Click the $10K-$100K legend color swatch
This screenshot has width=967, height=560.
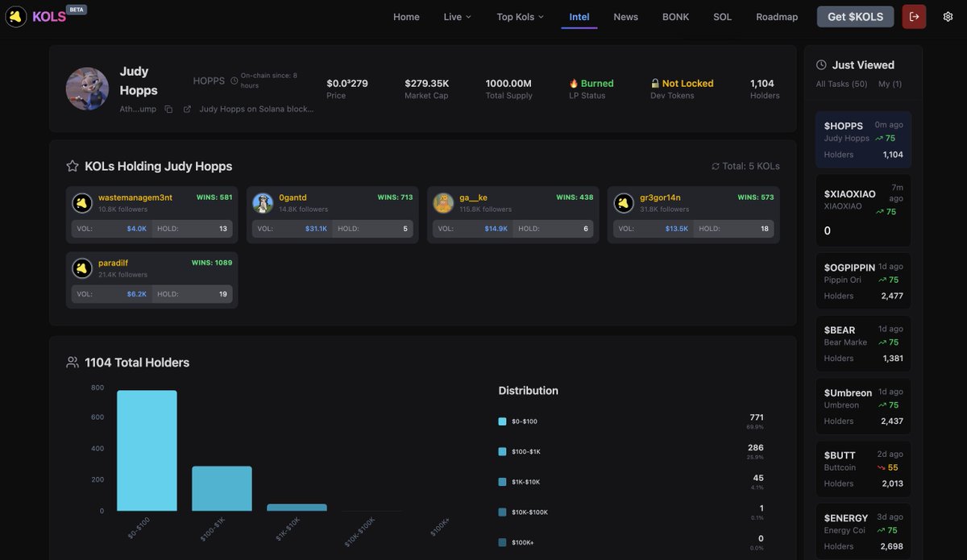[503, 512]
